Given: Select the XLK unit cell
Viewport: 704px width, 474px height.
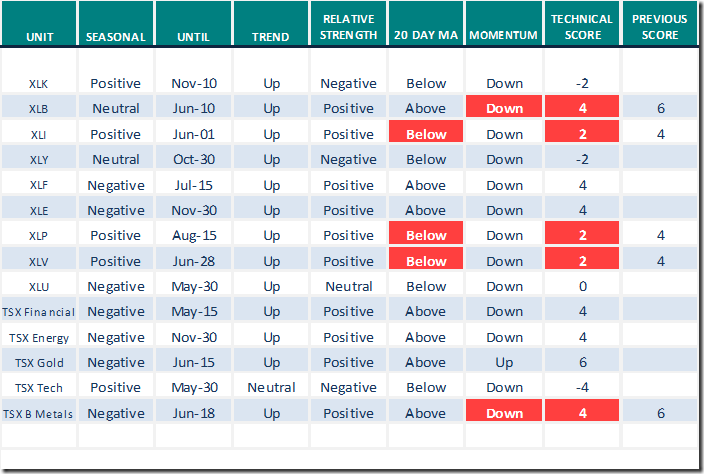Looking at the screenshot, I should 41,84.
